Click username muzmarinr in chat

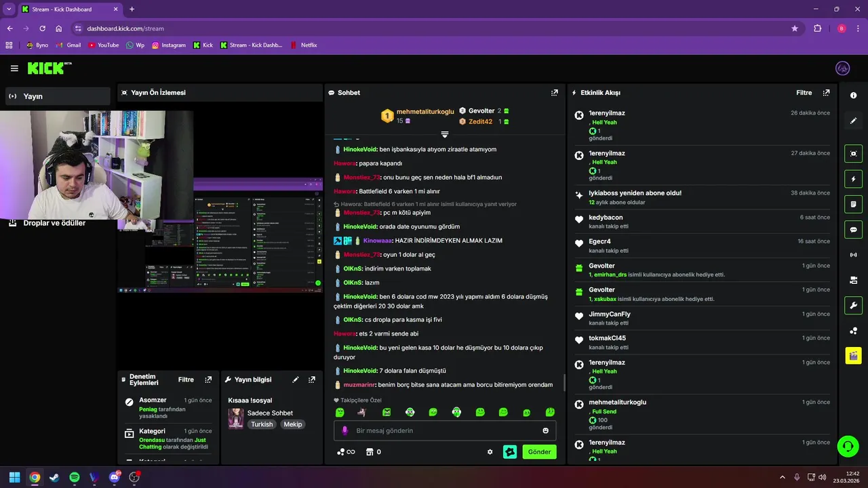pos(359,385)
